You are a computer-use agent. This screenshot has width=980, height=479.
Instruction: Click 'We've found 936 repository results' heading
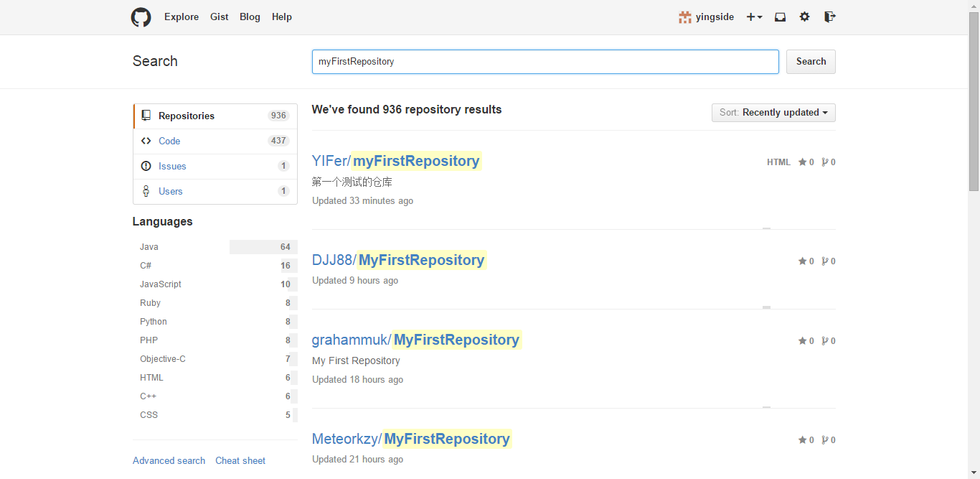coord(407,110)
